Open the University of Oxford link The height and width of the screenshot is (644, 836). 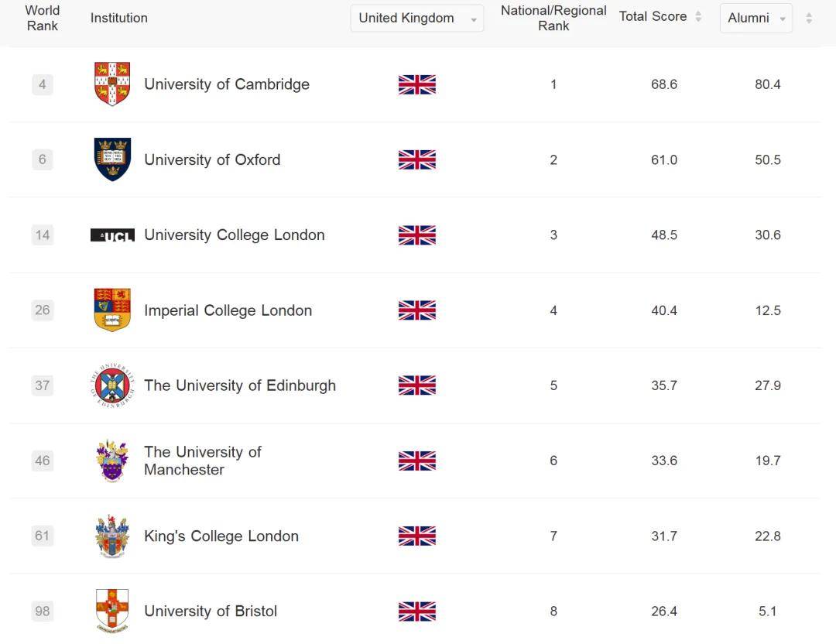pyautogui.click(x=211, y=160)
